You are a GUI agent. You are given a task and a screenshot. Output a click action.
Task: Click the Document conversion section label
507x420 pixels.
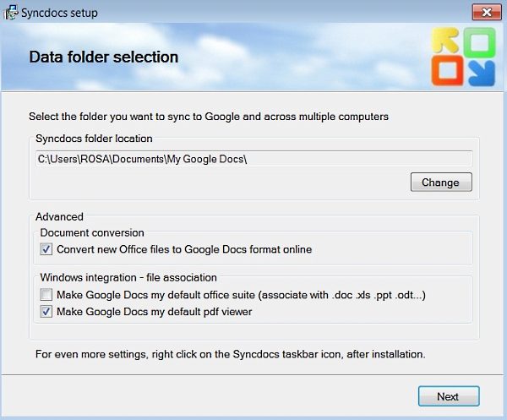click(x=92, y=232)
